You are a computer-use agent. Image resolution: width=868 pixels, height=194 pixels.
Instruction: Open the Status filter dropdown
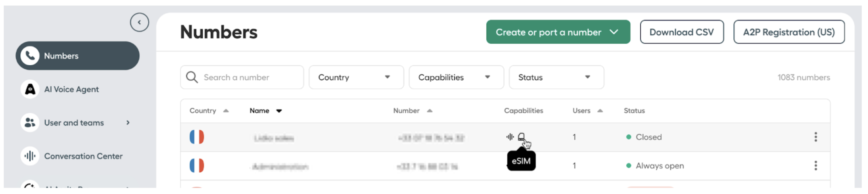point(556,78)
